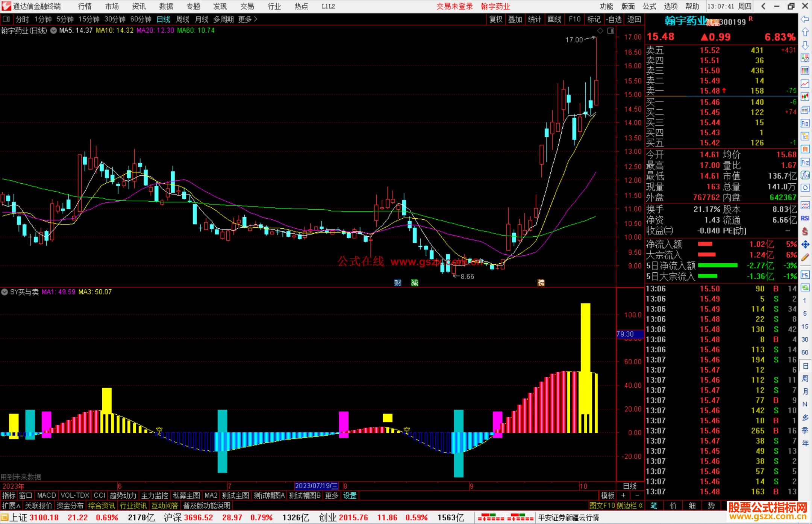This screenshot has width=812, height=524.
Task: Click the four-arrow move icon
Action: 805,245
